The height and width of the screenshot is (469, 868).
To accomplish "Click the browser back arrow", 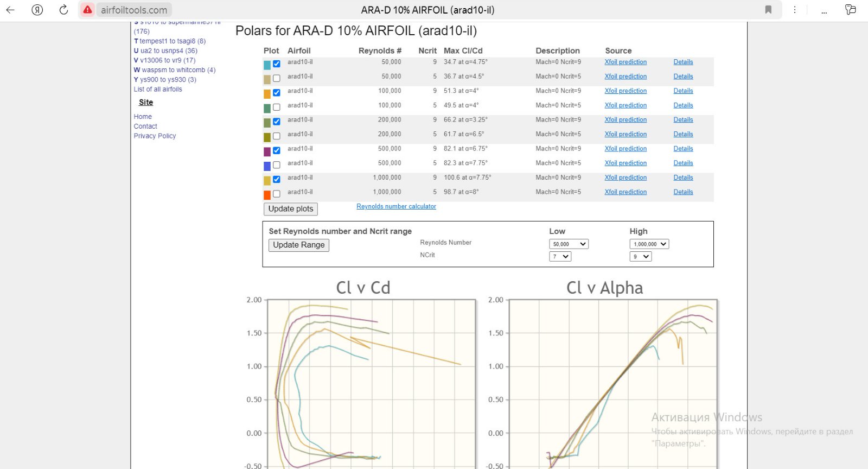I will pyautogui.click(x=10, y=10).
